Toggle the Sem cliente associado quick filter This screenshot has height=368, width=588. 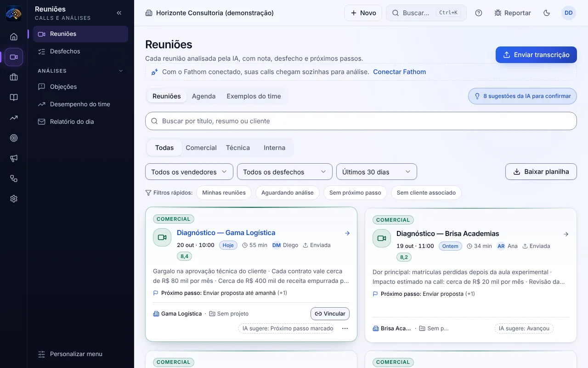(426, 193)
